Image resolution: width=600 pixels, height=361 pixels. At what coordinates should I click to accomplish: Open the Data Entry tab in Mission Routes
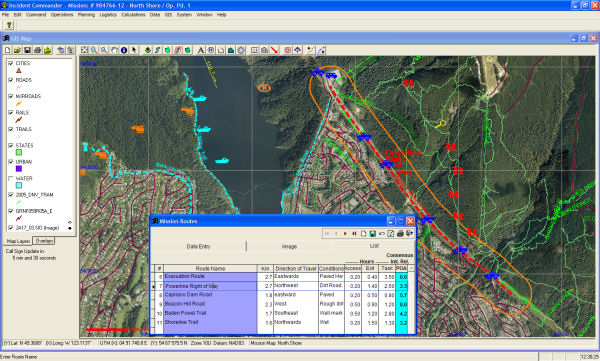coord(198,247)
